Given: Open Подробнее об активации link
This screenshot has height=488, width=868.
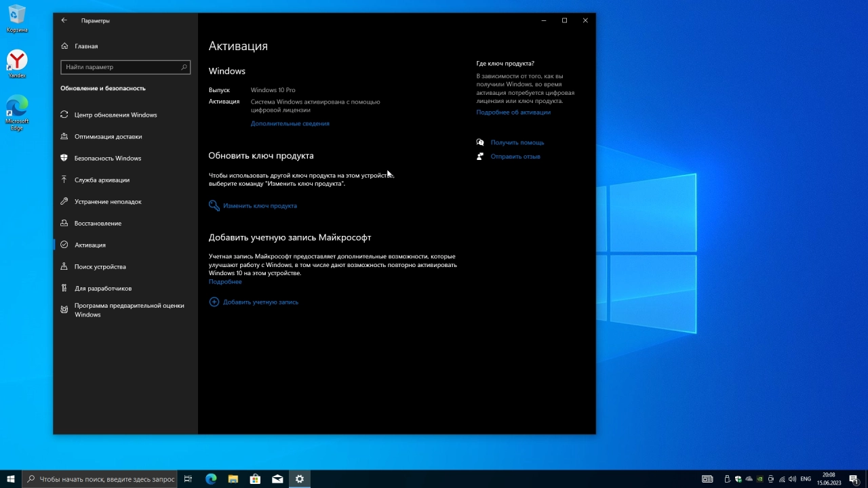Looking at the screenshot, I should pyautogui.click(x=513, y=113).
